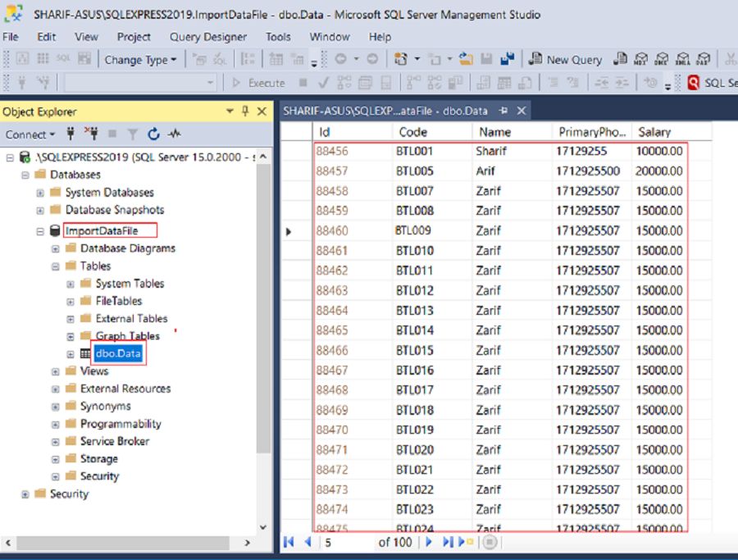Open Object Explorer window position dropdown arrow
This screenshot has width=738, height=560.
(x=230, y=112)
